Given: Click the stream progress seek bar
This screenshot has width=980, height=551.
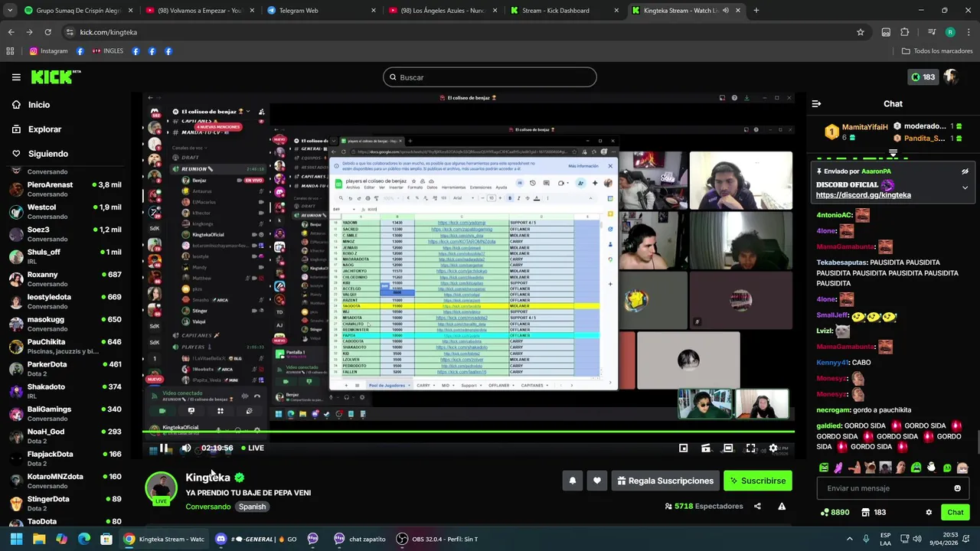Looking at the screenshot, I should coord(468,433).
